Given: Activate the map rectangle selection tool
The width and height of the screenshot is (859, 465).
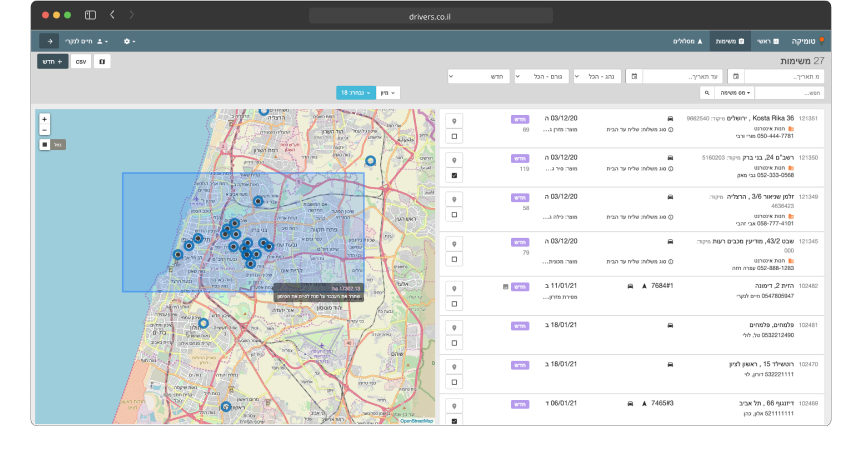Looking at the screenshot, I should pos(45,145).
